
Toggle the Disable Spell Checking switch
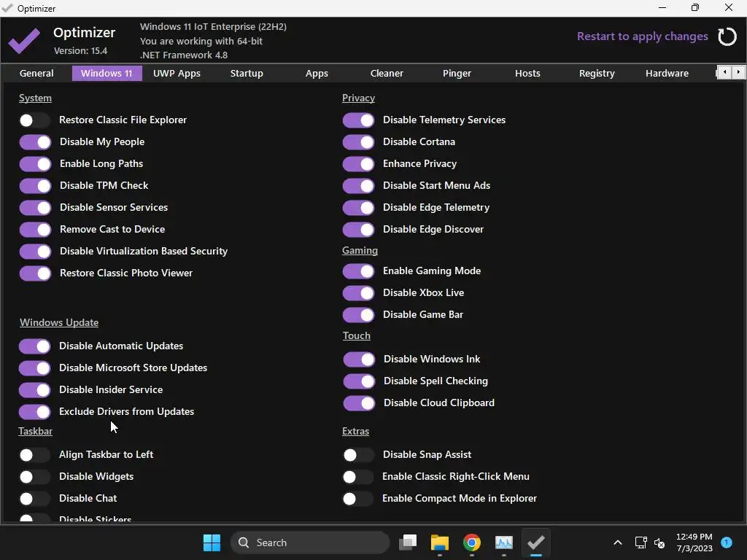tap(359, 381)
